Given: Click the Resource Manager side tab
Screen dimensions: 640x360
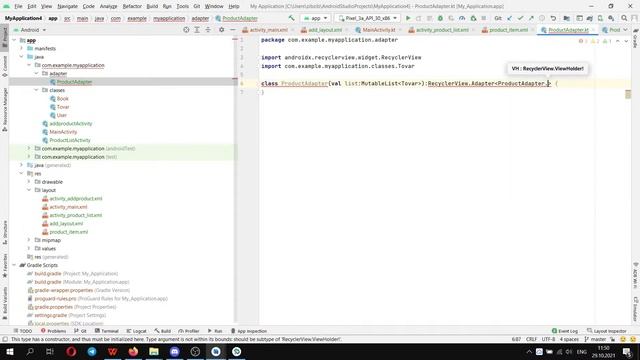Looking at the screenshot, I should click(5, 109).
